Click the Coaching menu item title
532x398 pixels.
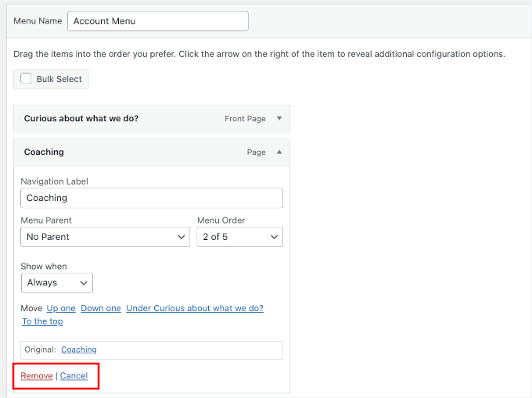pos(44,152)
